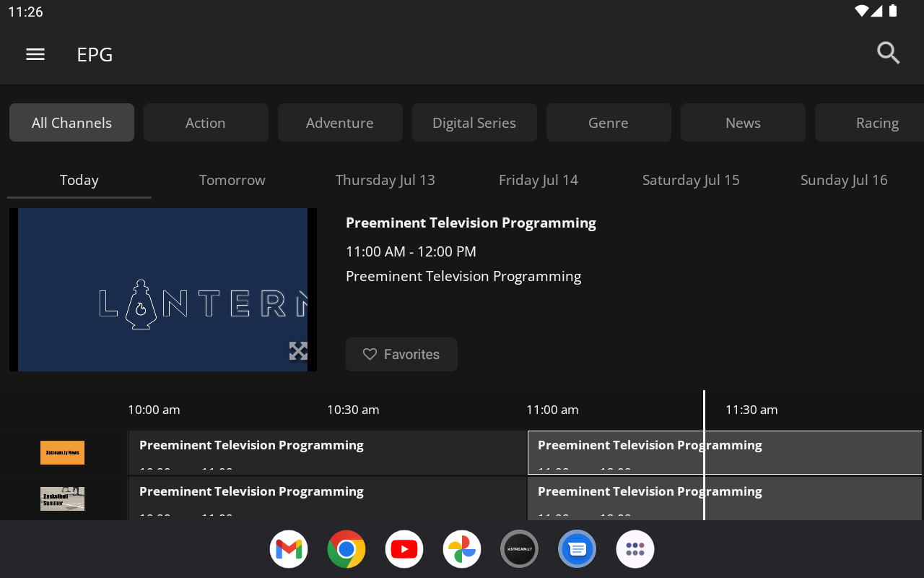Screen dimensions: 924x578
Task: Toggle Favorites heart for this program
Action: coord(401,354)
